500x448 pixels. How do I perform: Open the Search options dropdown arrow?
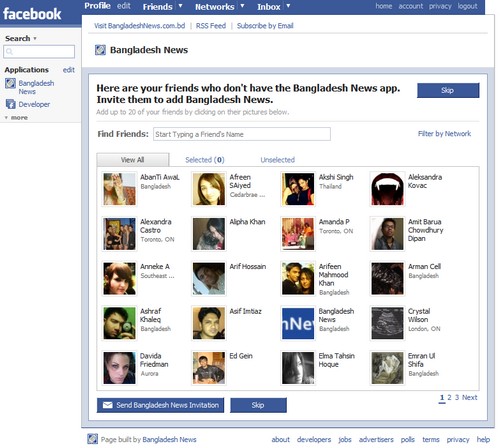[35, 38]
